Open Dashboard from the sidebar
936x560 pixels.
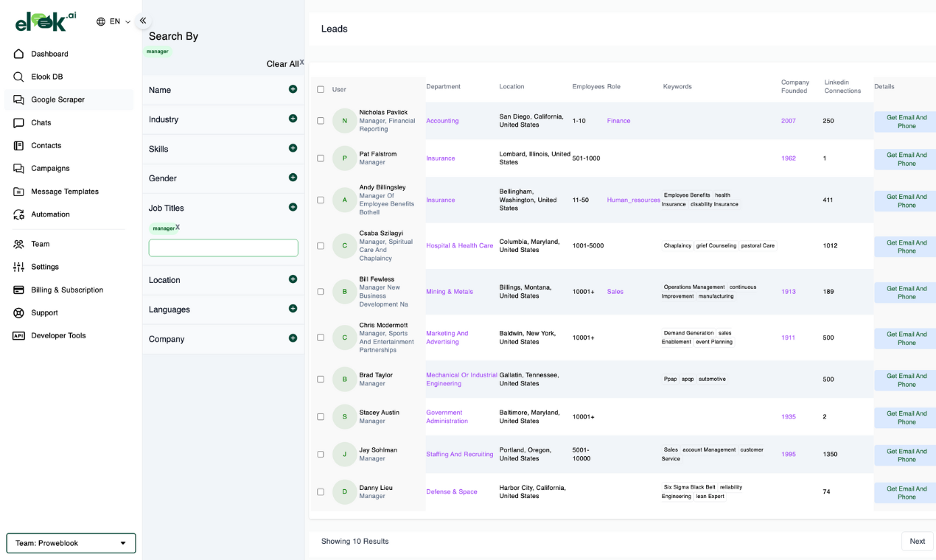click(49, 54)
